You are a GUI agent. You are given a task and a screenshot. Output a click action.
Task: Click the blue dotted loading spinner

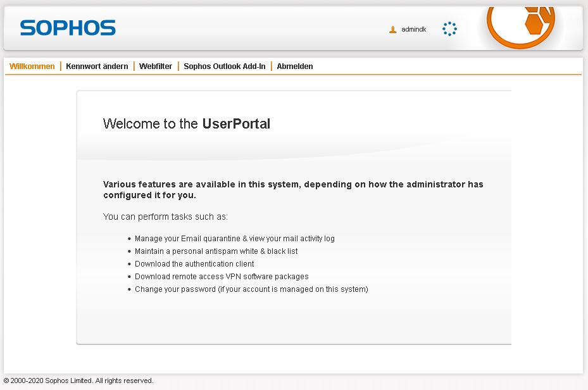click(449, 28)
